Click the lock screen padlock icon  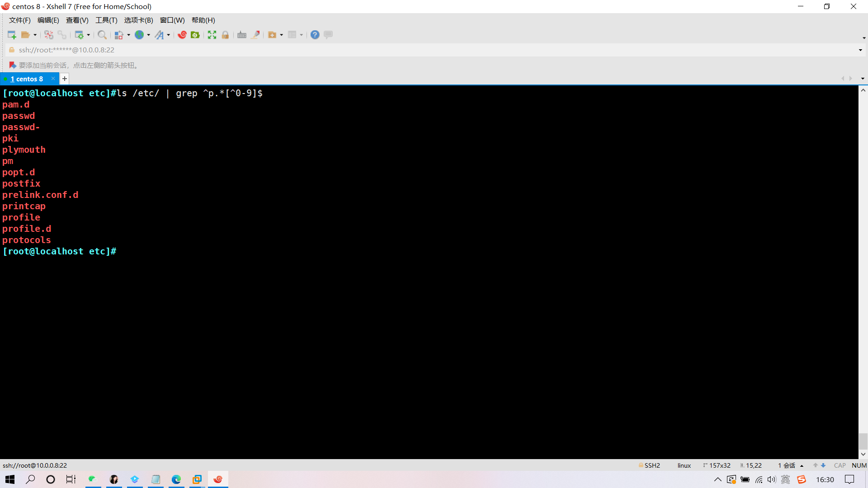(x=225, y=35)
